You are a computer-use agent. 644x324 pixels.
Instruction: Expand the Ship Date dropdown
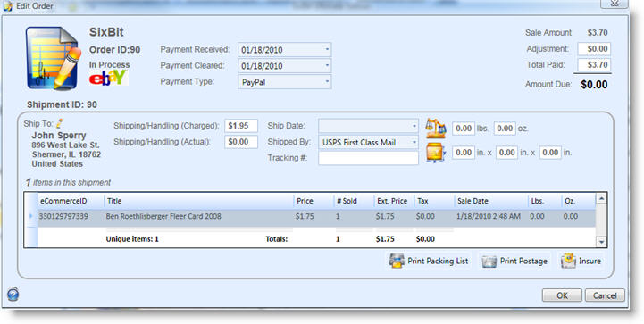pyautogui.click(x=414, y=126)
